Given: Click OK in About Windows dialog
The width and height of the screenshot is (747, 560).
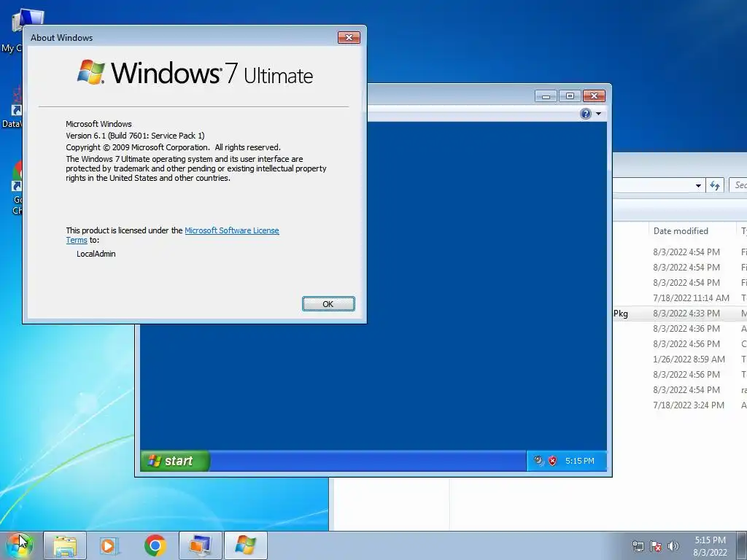Looking at the screenshot, I should coord(328,304).
